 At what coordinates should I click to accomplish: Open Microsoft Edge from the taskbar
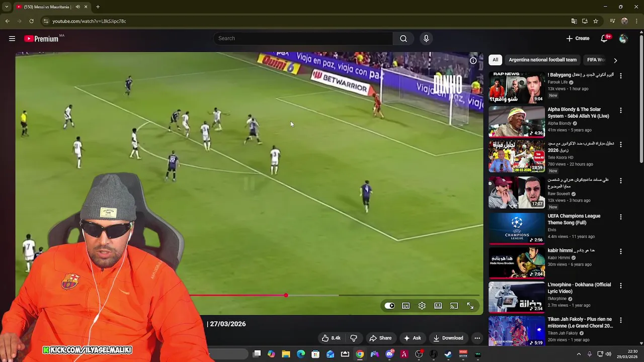pyautogui.click(x=301, y=354)
